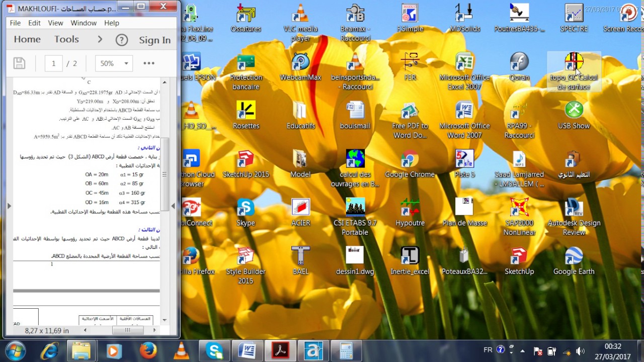Click the text OA = 20m in the PDF
The image size is (644, 362).
[x=97, y=174]
